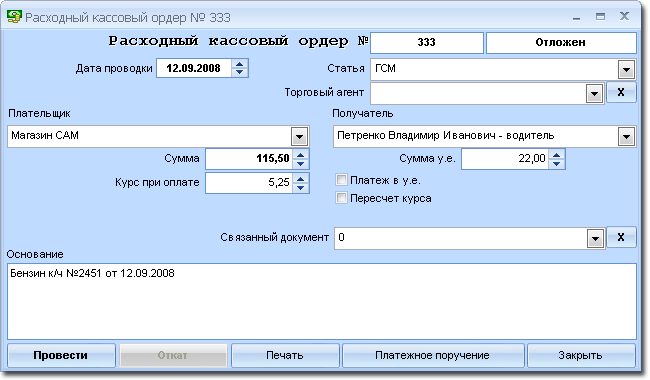Click the Провести button
650x380 pixels.
[x=61, y=356]
